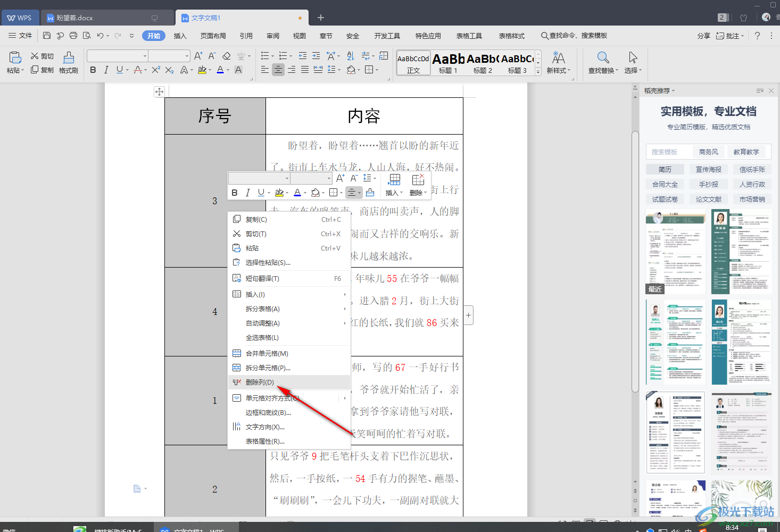
Task: Choose 复制(C) in context menu
Action: (x=289, y=219)
